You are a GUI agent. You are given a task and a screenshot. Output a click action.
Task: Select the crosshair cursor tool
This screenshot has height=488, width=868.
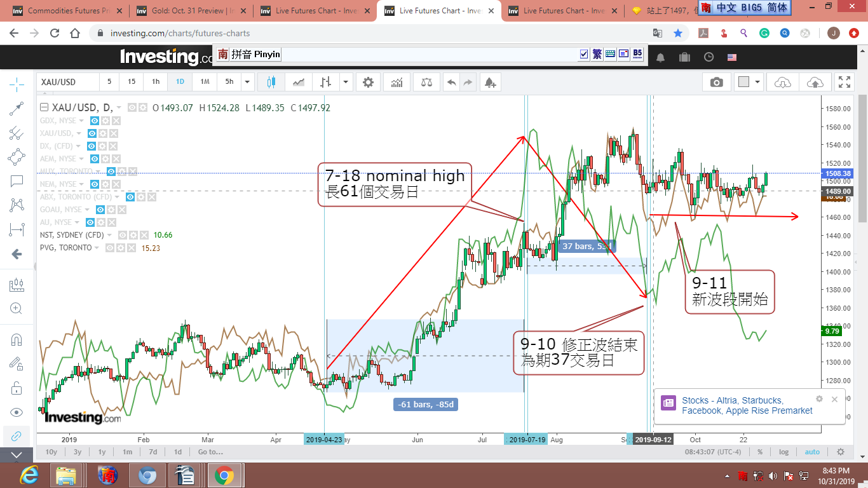(17, 84)
